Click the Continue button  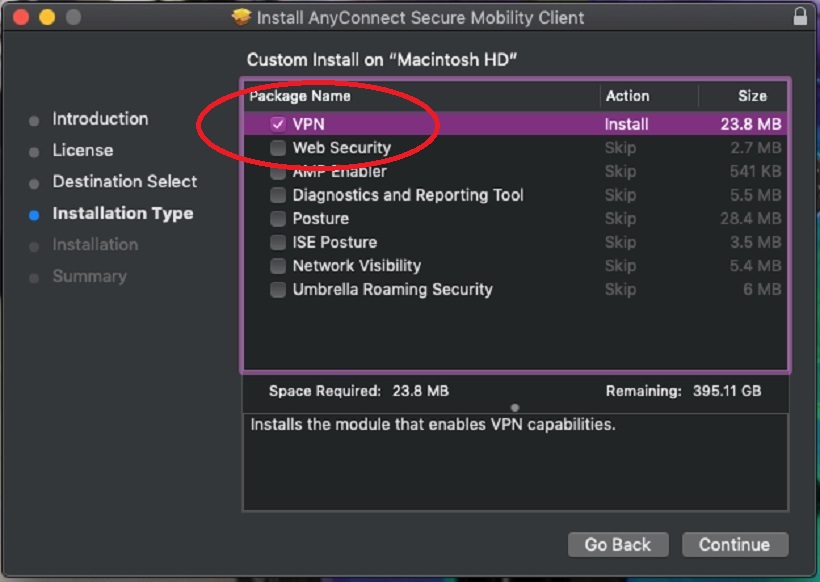[734, 544]
